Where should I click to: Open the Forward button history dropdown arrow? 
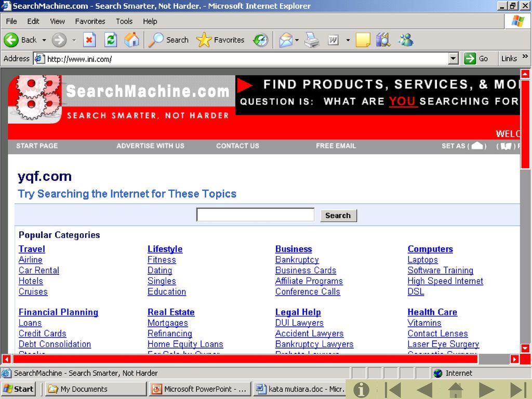pyautogui.click(x=74, y=40)
